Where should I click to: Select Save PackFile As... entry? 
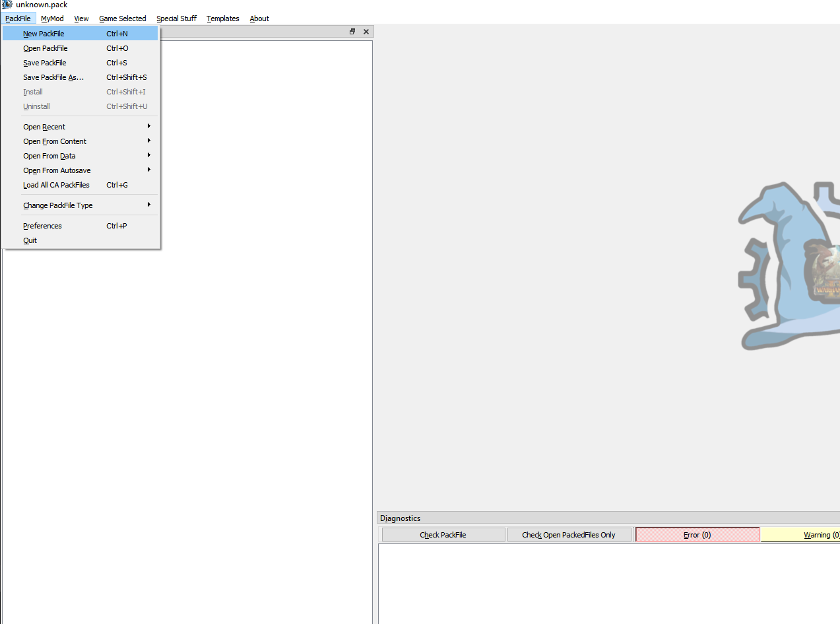pyautogui.click(x=81, y=77)
